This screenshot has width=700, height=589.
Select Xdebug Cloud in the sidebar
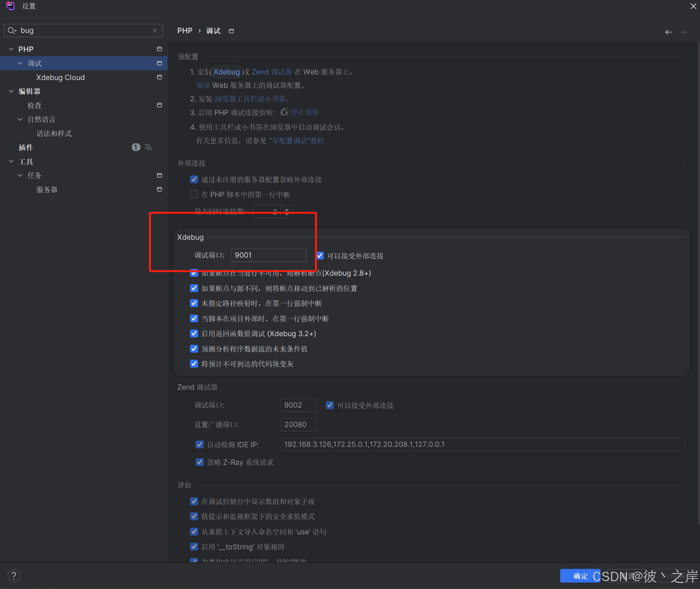pyautogui.click(x=60, y=77)
